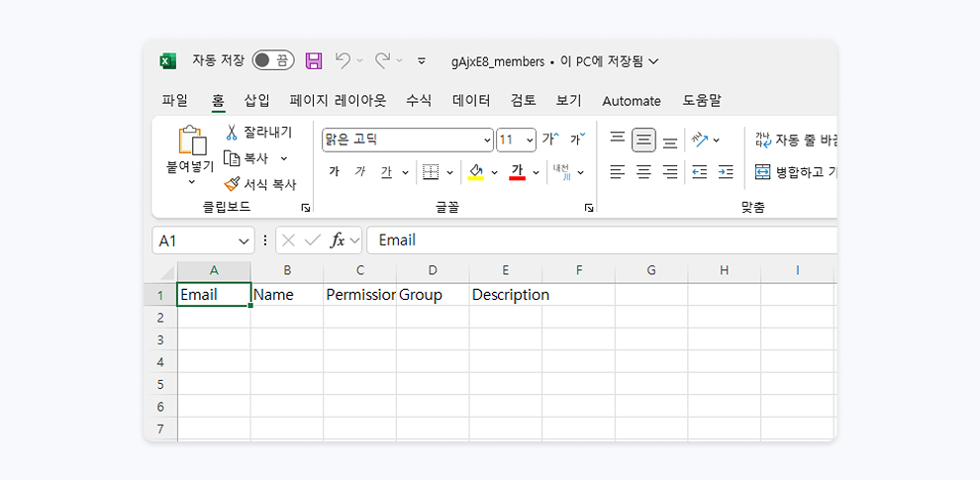Viewport: 980px width, 480px height.
Task: Click the Save icon in title bar
Action: (x=314, y=61)
